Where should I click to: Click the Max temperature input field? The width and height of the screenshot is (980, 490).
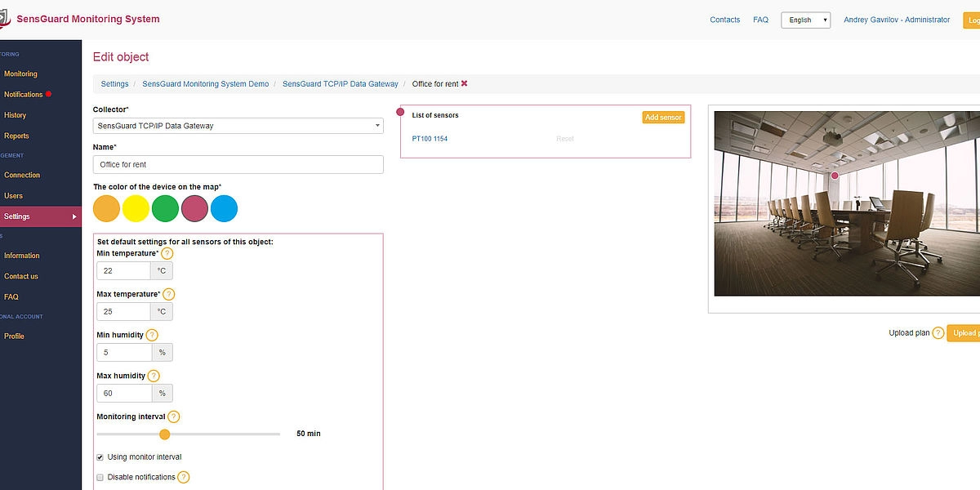[x=123, y=312]
